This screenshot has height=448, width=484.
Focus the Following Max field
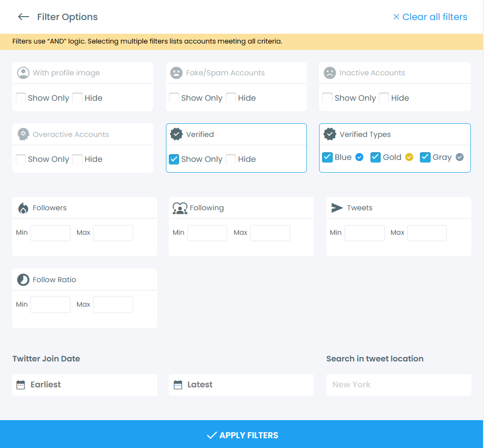[270, 233]
